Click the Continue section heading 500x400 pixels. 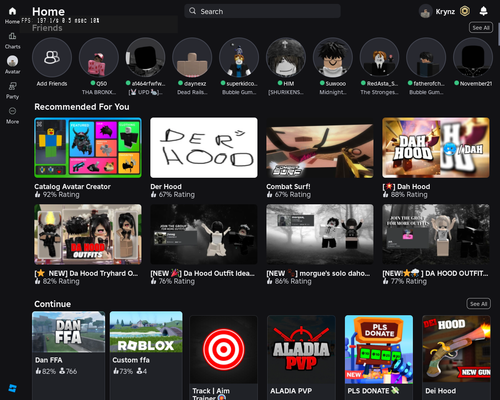[x=52, y=304]
